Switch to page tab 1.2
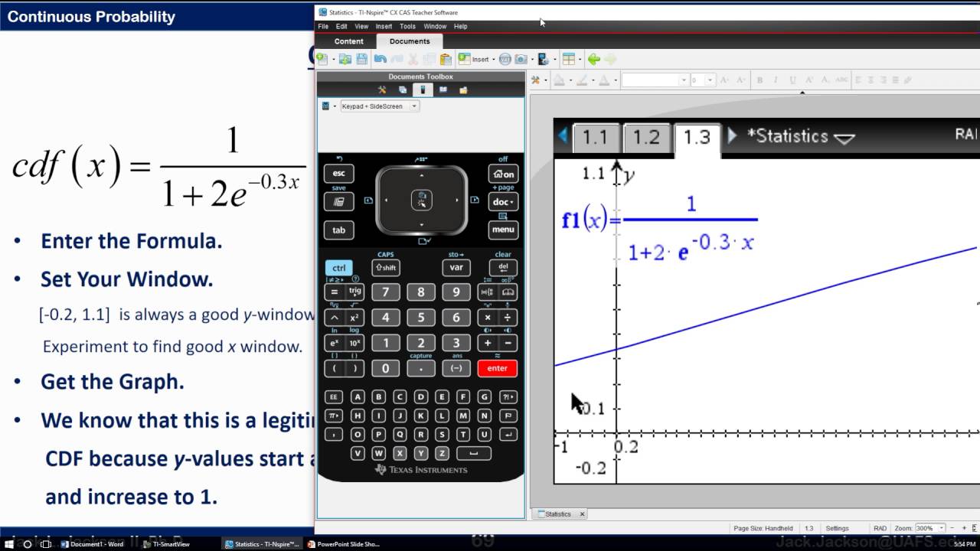 tap(645, 137)
